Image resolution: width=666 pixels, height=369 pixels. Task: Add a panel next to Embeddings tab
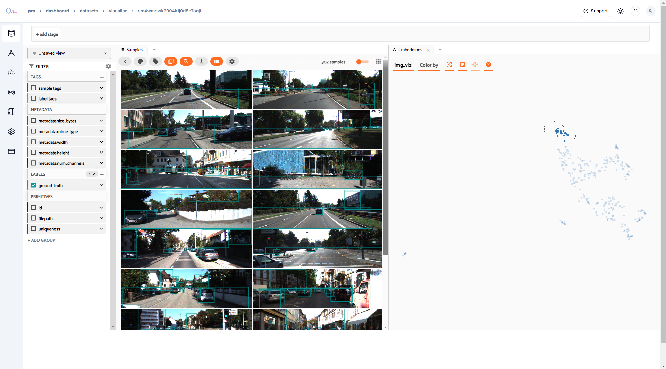pos(440,50)
